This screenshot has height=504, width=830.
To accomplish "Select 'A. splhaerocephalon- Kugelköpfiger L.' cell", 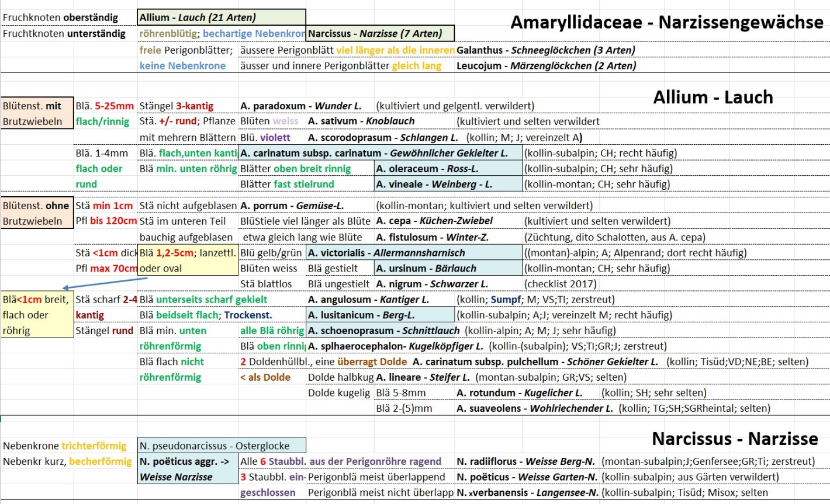I will click(396, 346).
